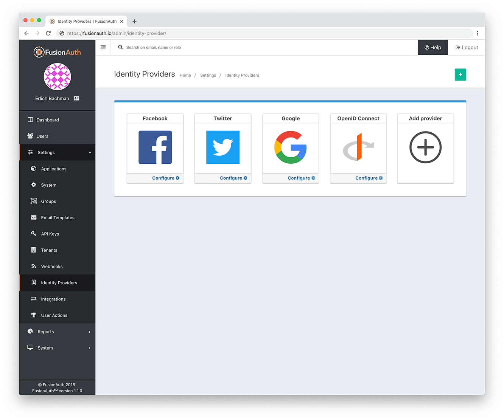Click the Google G logo
Screen dimensions: 504x420
291,147
